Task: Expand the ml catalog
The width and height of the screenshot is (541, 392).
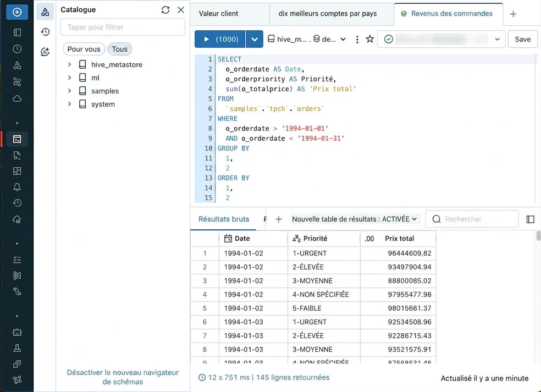Action: pyautogui.click(x=69, y=78)
